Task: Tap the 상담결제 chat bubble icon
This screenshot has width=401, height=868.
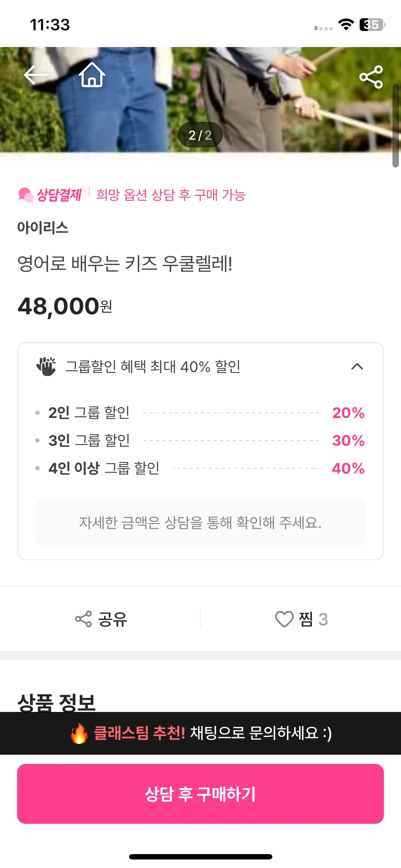Action: pos(26,195)
